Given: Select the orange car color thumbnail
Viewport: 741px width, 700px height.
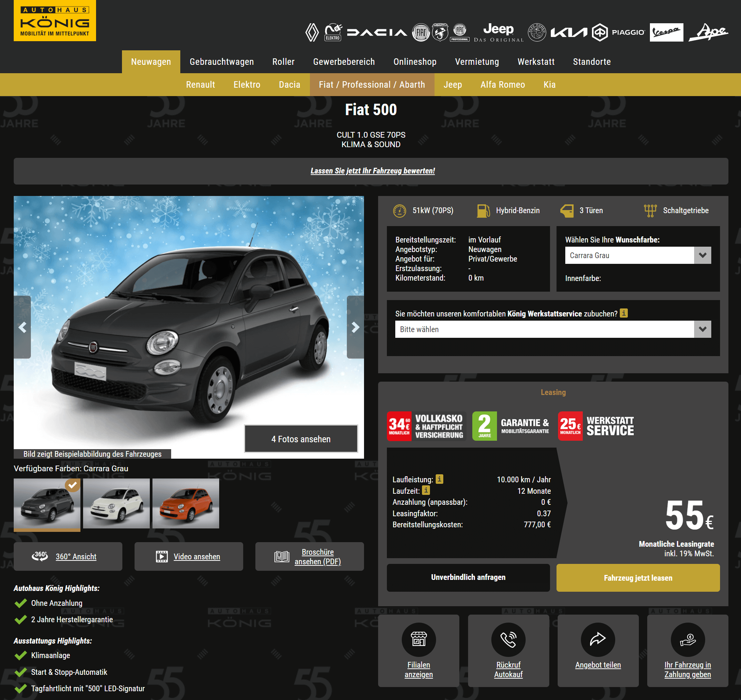Looking at the screenshot, I should click(186, 504).
